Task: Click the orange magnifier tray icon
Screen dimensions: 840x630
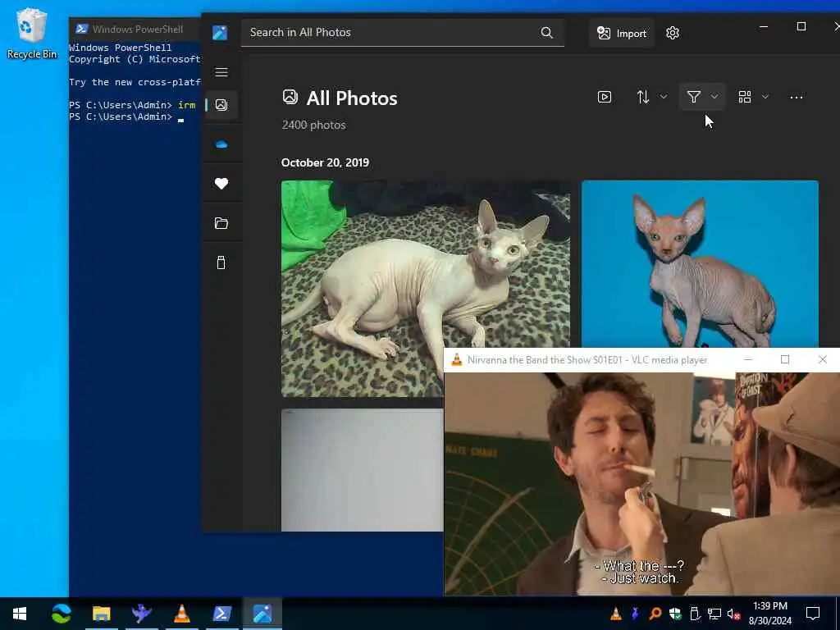Action: (655, 614)
